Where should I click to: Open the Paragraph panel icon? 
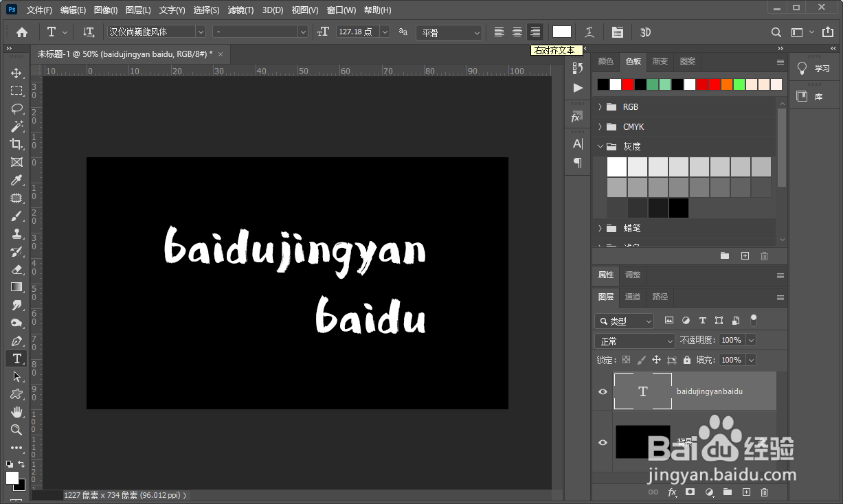(x=578, y=163)
